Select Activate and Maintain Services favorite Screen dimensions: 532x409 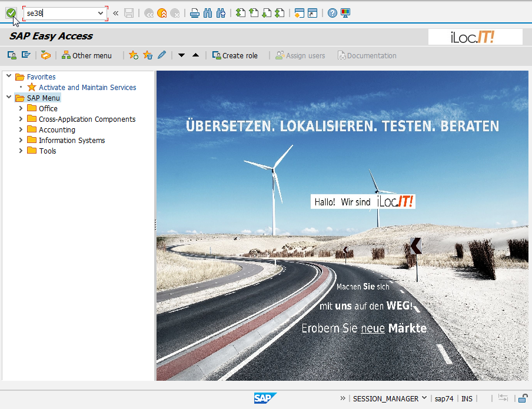(x=87, y=87)
